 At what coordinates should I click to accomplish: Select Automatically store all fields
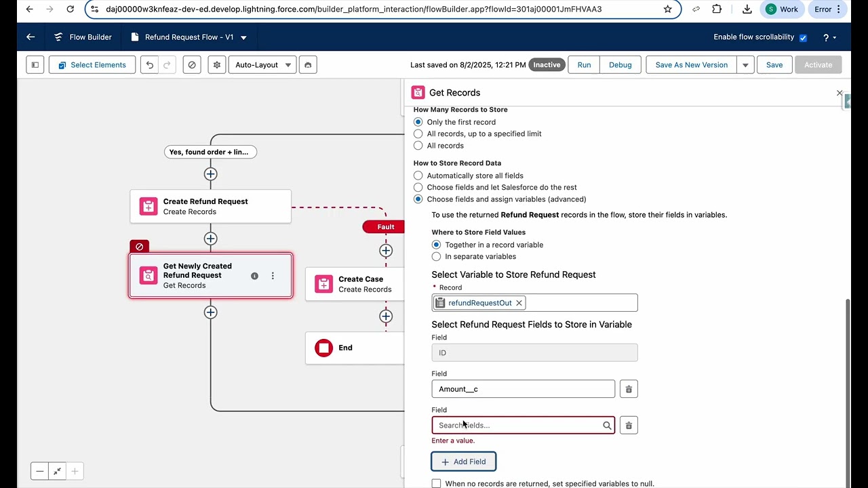[418, 176]
